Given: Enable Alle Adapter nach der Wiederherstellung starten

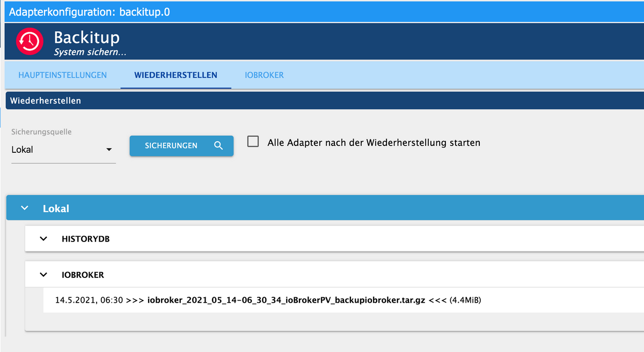Looking at the screenshot, I should 253,142.
